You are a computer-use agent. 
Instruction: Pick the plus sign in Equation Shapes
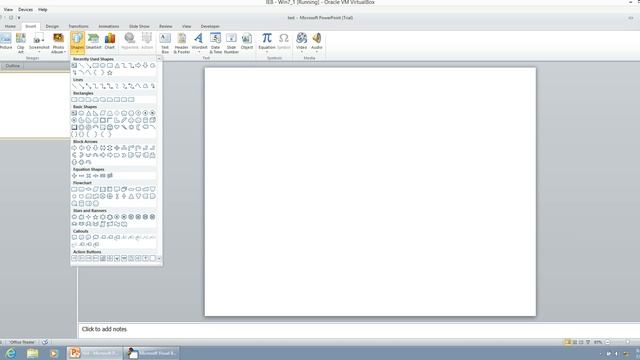pyautogui.click(x=74, y=176)
